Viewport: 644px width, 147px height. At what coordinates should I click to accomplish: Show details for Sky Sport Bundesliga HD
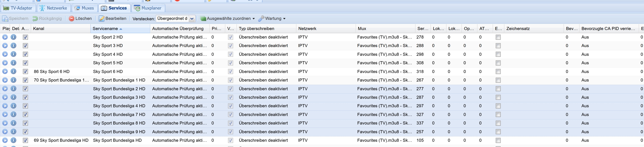pyautogui.click(x=14, y=140)
